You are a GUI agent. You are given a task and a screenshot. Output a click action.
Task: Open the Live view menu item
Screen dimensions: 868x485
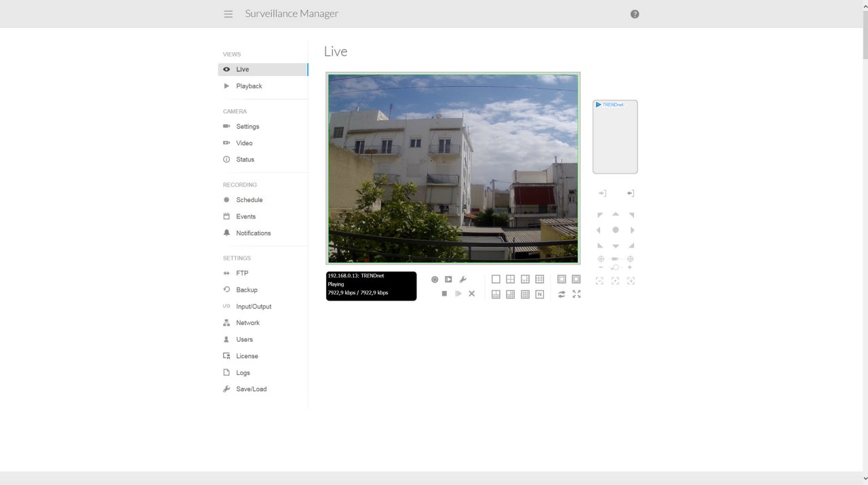click(x=263, y=69)
